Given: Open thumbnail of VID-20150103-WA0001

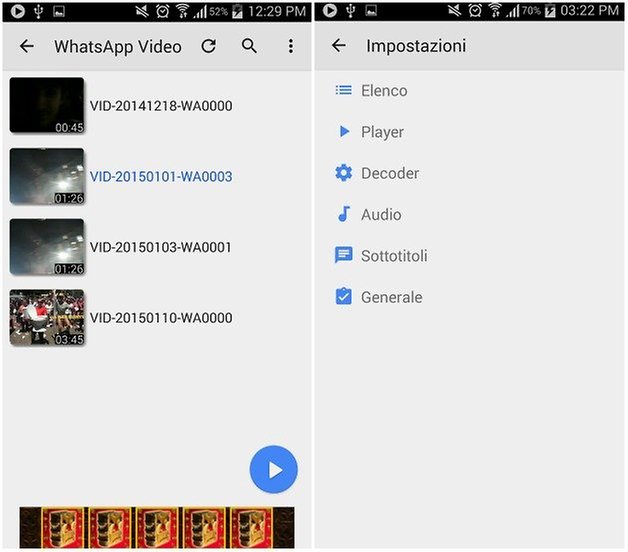Looking at the screenshot, I should (47, 247).
